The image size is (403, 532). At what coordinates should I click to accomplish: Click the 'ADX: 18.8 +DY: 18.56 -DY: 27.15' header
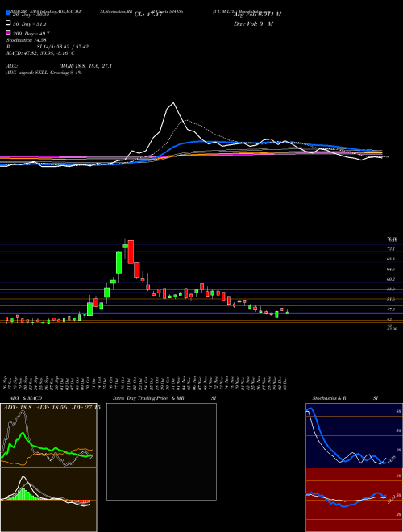coord(52,408)
